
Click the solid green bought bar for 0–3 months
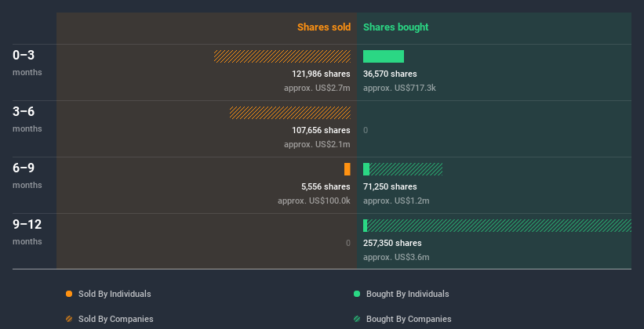(384, 56)
